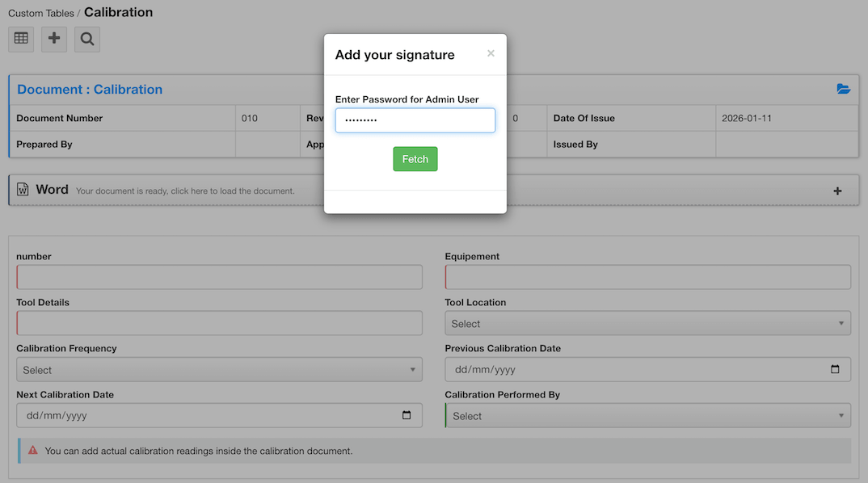
Task: Click the Tool Details input field
Action: pyautogui.click(x=219, y=323)
